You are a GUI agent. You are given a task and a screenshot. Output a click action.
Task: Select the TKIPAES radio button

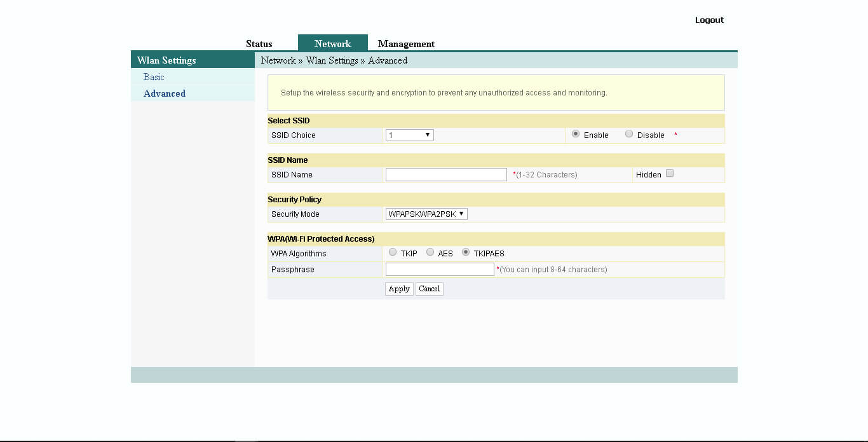(466, 252)
